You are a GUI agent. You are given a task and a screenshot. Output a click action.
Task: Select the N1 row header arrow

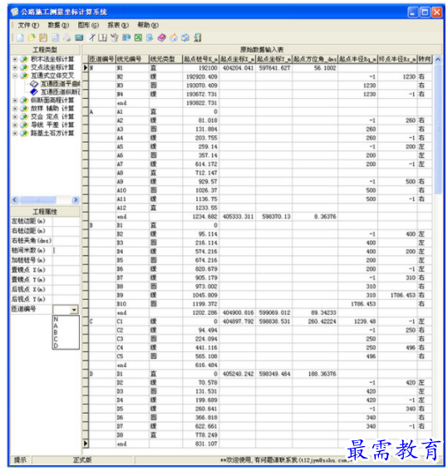86,67
